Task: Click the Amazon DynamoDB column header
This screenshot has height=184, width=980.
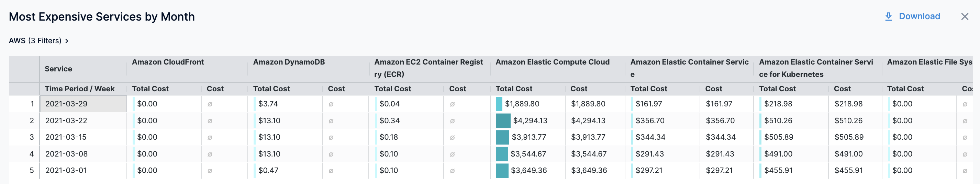Action: coord(289,62)
